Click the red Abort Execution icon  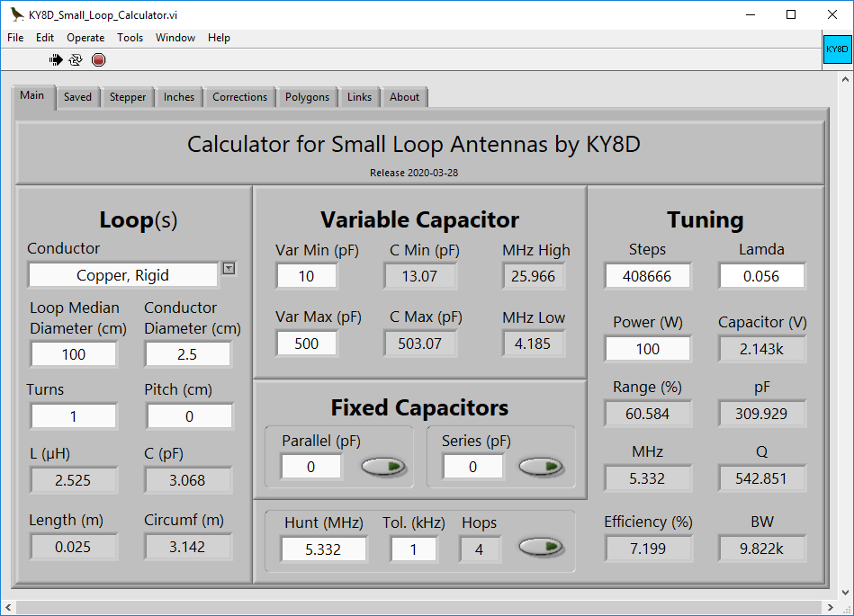coord(99,60)
